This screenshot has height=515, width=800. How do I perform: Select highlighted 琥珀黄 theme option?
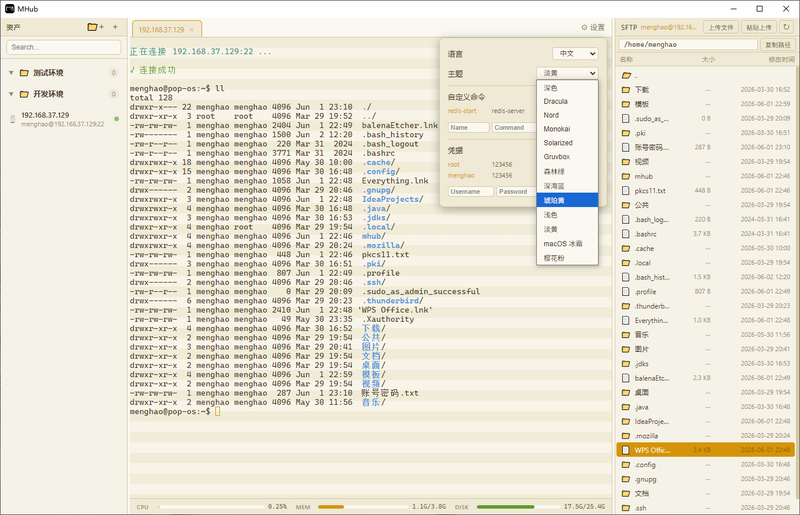click(x=567, y=200)
